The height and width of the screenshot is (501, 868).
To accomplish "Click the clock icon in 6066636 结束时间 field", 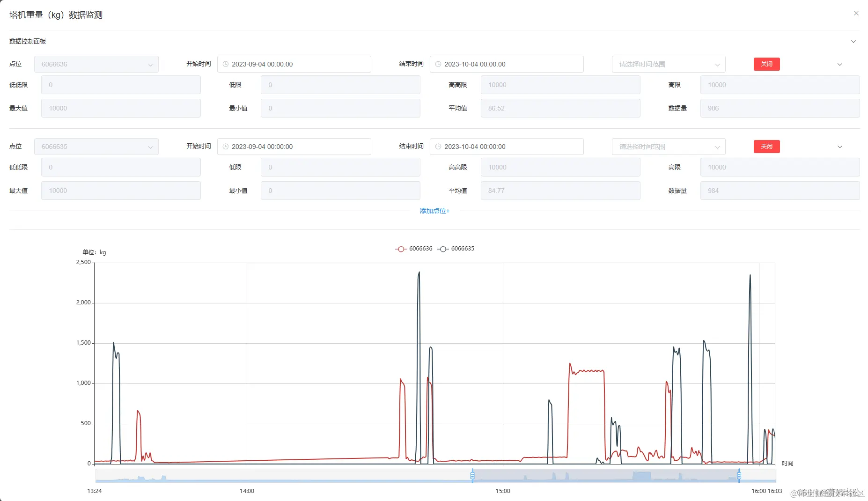I will pos(438,64).
